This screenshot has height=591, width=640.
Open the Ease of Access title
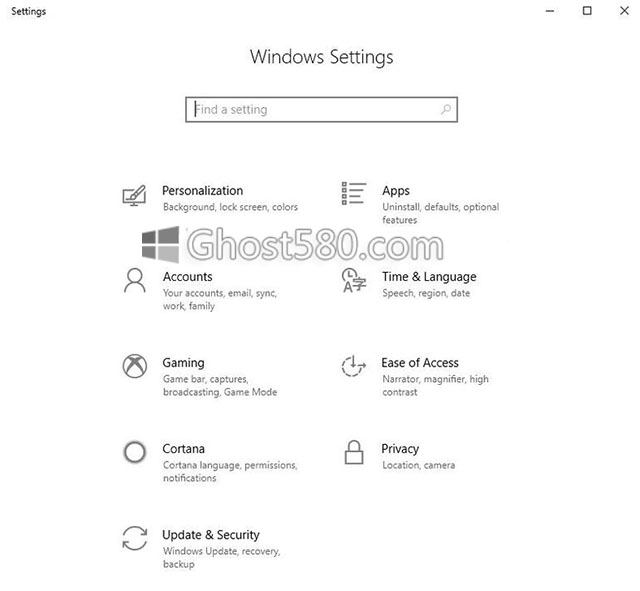[420, 363]
